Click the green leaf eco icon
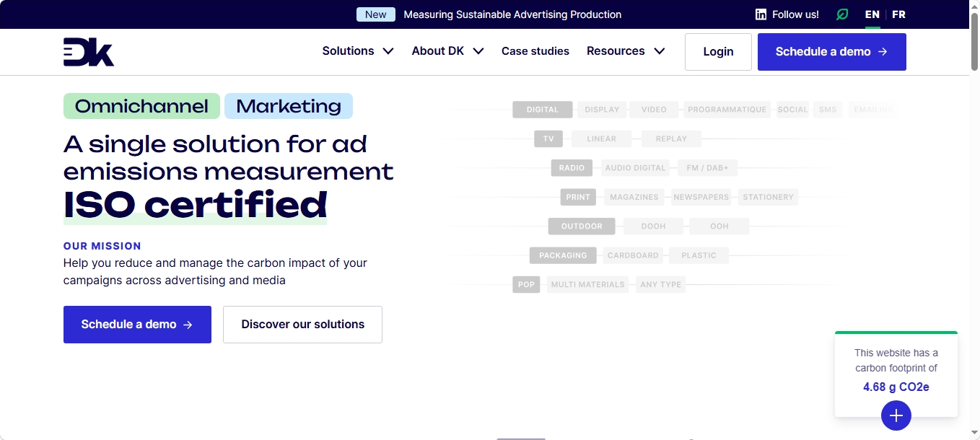Image resolution: width=980 pixels, height=440 pixels. click(x=842, y=14)
